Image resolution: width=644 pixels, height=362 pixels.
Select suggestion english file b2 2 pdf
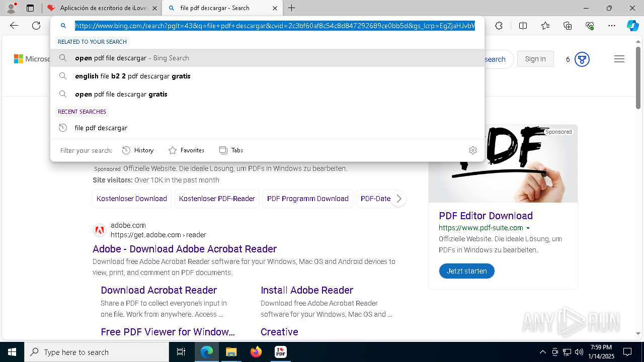pyautogui.click(x=267, y=76)
